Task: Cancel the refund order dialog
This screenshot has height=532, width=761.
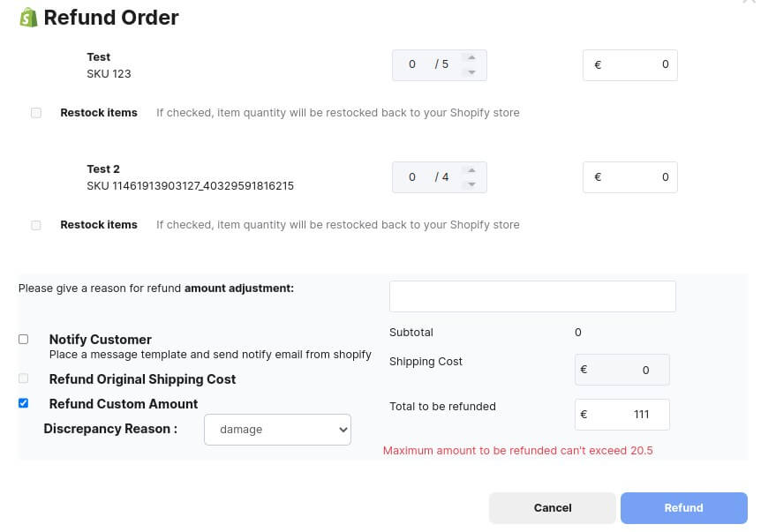Action: point(553,508)
